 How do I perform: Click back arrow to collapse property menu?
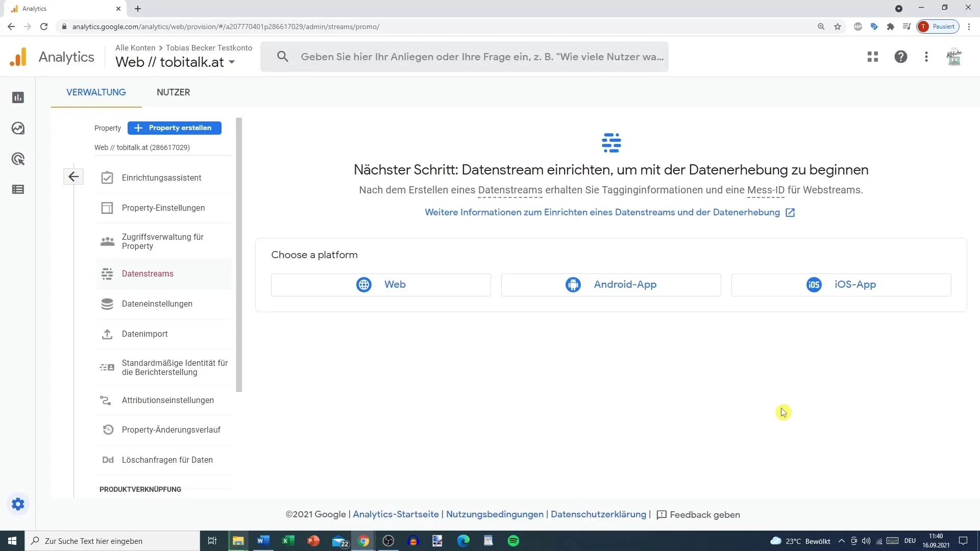click(x=73, y=176)
